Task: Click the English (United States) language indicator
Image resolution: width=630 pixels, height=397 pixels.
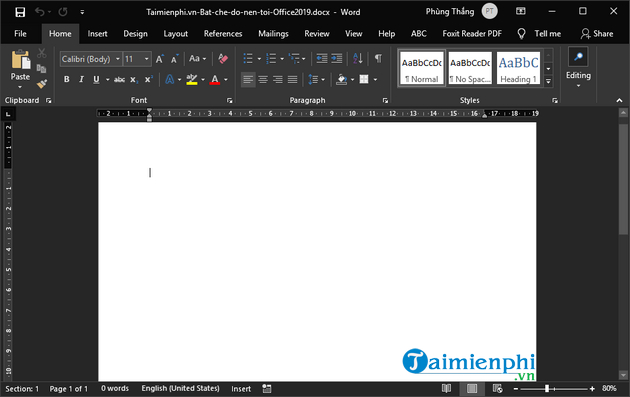Action: [180, 389]
